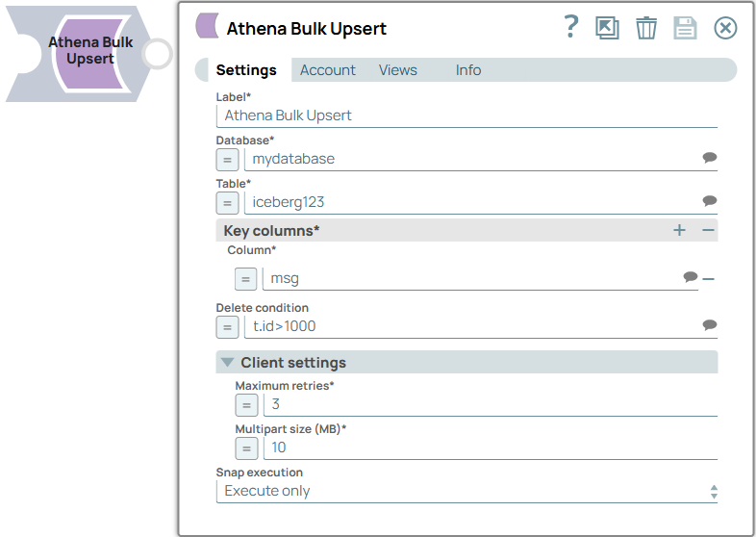The height and width of the screenshot is (537, 756).
Task: Open suggestions bubble for Table field
Action: (x=709, y=201)
